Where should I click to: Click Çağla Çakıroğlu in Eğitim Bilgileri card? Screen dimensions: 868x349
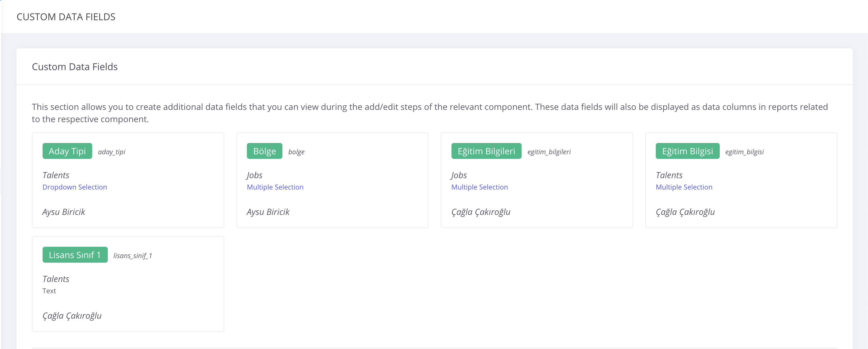pos(481,212)
